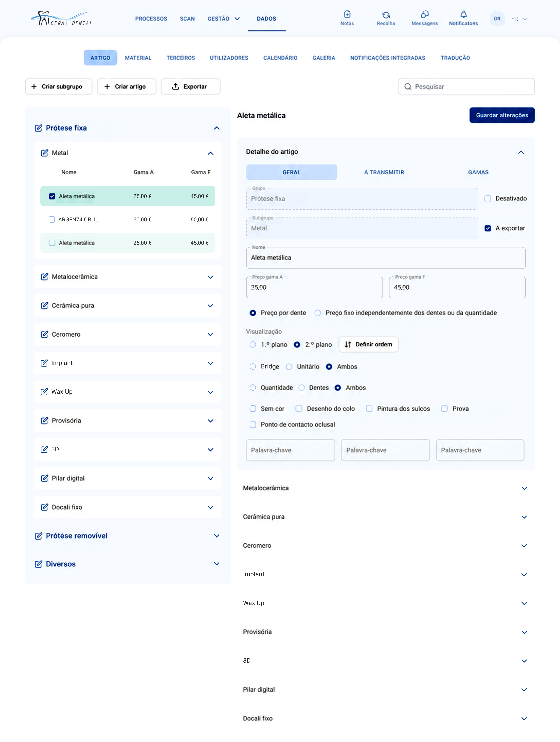The height and width of the screenshot is (742, 560).
Task: Click the Definir ordem button
Action: pos(369,344)
